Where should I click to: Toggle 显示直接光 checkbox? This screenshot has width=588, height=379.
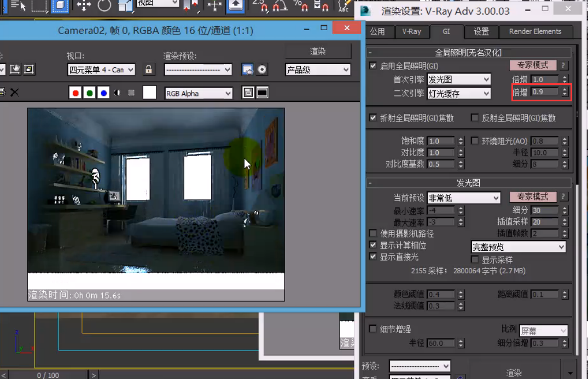point(372,257)
